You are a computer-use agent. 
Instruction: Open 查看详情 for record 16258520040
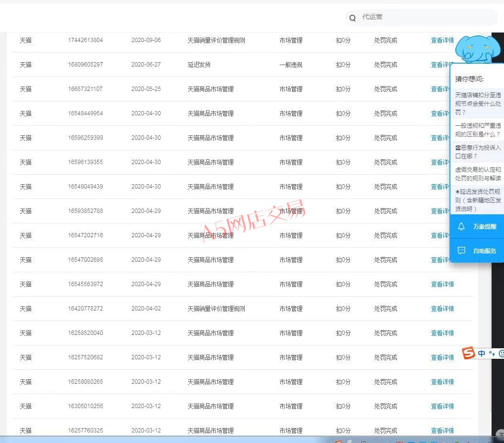coord(442,333)
